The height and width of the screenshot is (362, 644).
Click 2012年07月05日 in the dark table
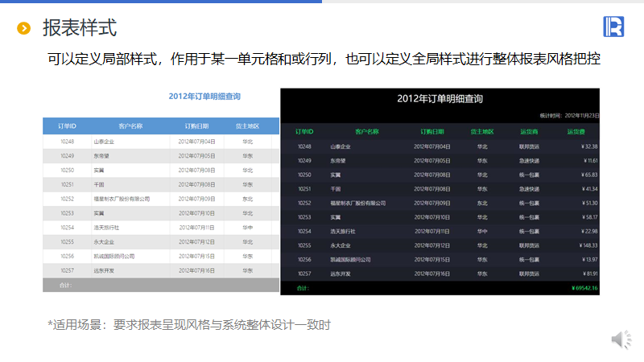click(x=432, y=161)
